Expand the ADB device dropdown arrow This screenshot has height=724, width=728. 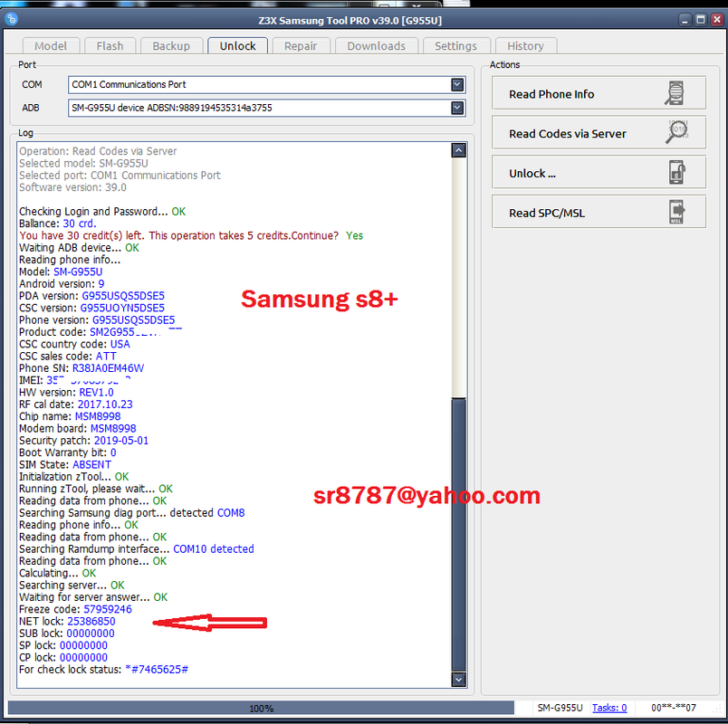click(457, 108)
